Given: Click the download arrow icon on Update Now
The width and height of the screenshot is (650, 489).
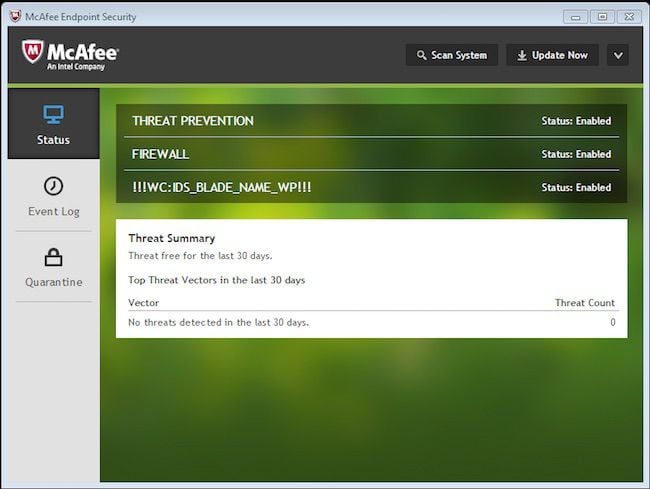Looking at the screenshot, I should [522, 55].
